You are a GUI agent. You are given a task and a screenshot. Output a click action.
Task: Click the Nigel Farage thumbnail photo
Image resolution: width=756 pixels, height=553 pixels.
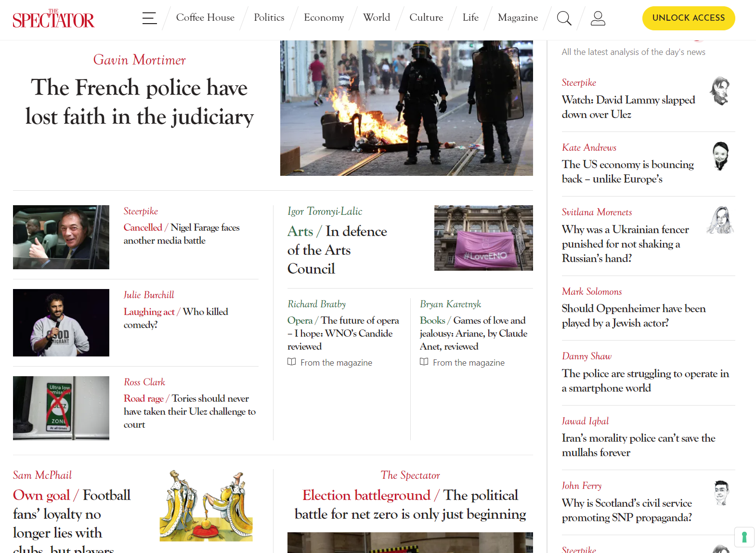tap(61, 237)
